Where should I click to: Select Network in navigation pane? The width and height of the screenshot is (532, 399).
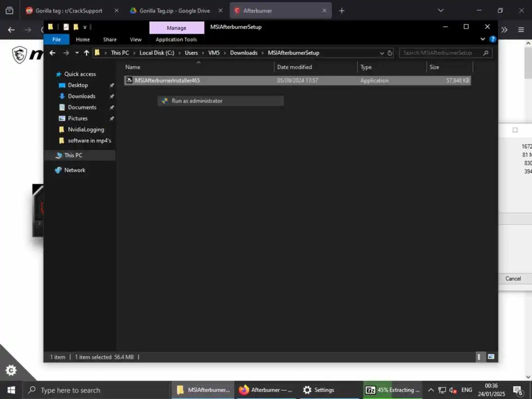coord(74,170)
